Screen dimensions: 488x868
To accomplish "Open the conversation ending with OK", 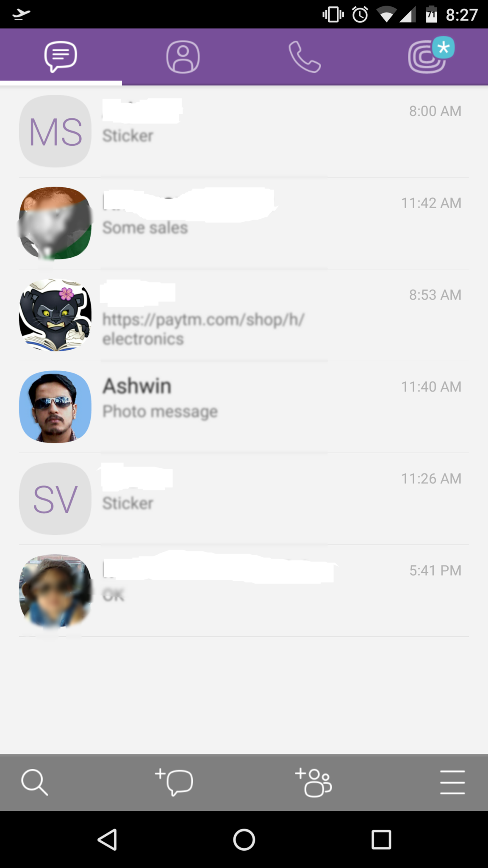I will click(244, 591).
